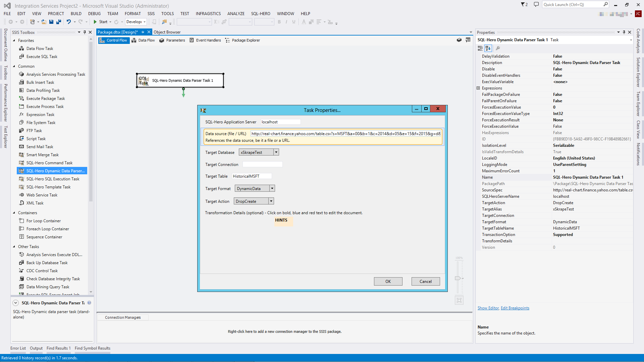Open the Target Format dropdown
This screenshot has width=644, height=362.
click(272, 188)
